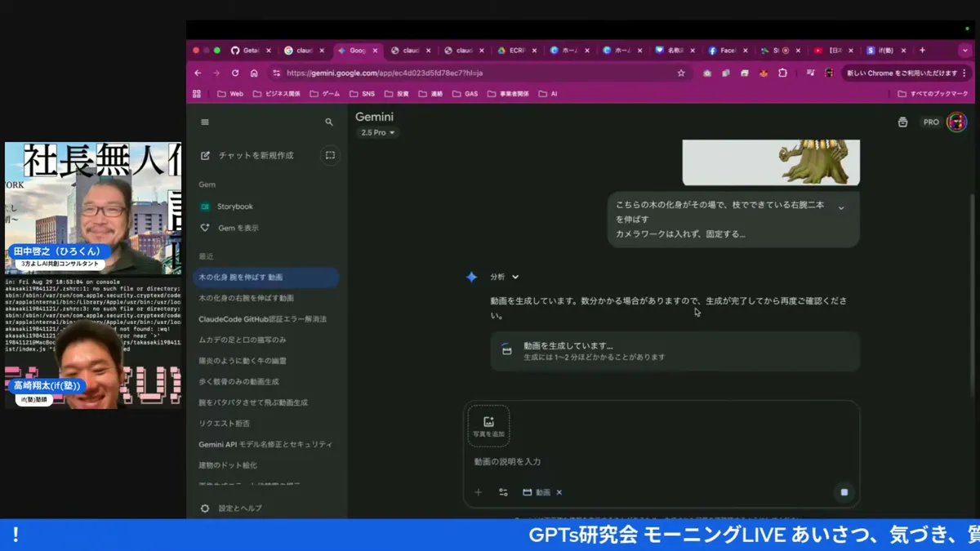Image resolution: width=980 pixels, height=551 pixels.
Task: Click the plus attach icon in prompt bar
Action: (x=479, y=492)
